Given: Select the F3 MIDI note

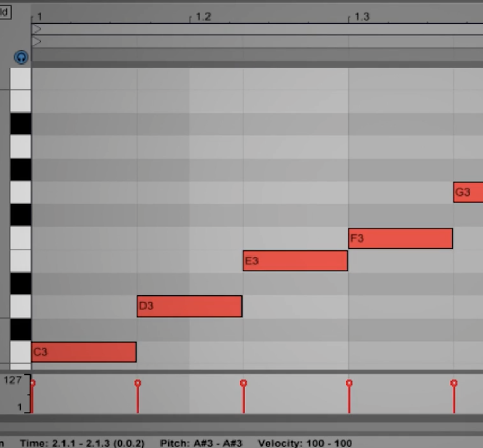Looking at the screenshot, I should click(x=400, y=238).
